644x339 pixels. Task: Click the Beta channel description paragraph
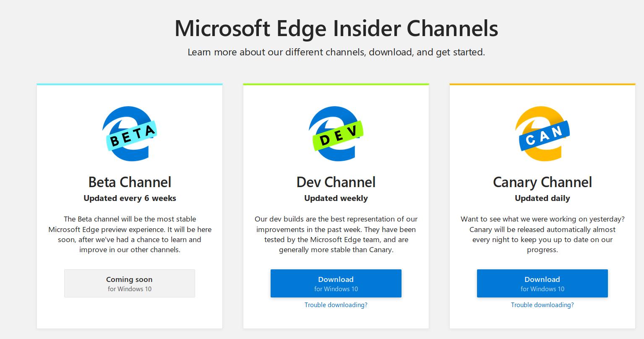point(130,235)
